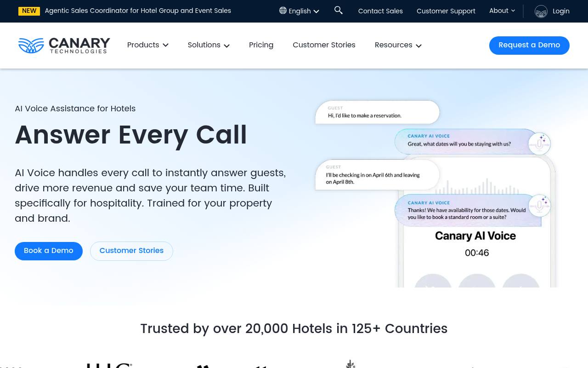Click Contact Sales in the top bar
This screenshot has width=588, height=368.
pos(380,11)
